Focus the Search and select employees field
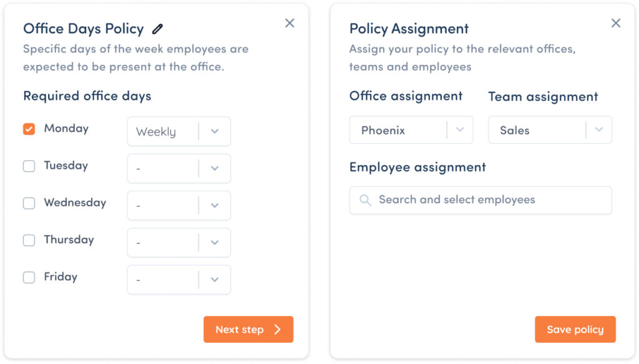Viewport: 639px width, 364px height. 480,200
